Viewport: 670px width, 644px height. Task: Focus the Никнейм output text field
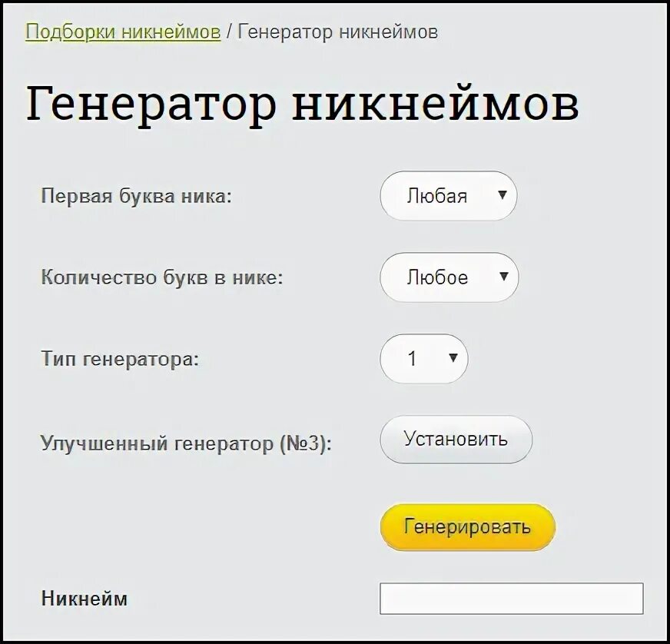(512, 599)
